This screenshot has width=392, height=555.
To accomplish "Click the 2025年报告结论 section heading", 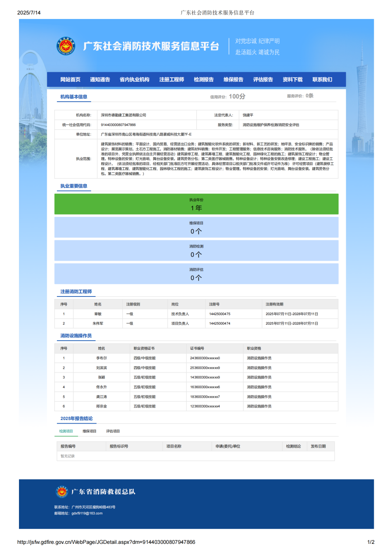I will (x=77, y=418).
